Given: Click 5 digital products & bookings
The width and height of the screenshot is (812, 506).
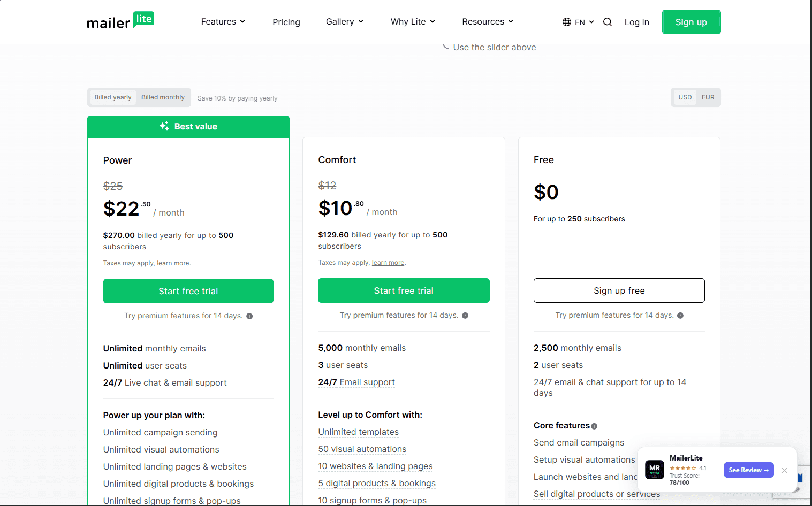Looking at the screenshot, I should [x=377, y=483].
